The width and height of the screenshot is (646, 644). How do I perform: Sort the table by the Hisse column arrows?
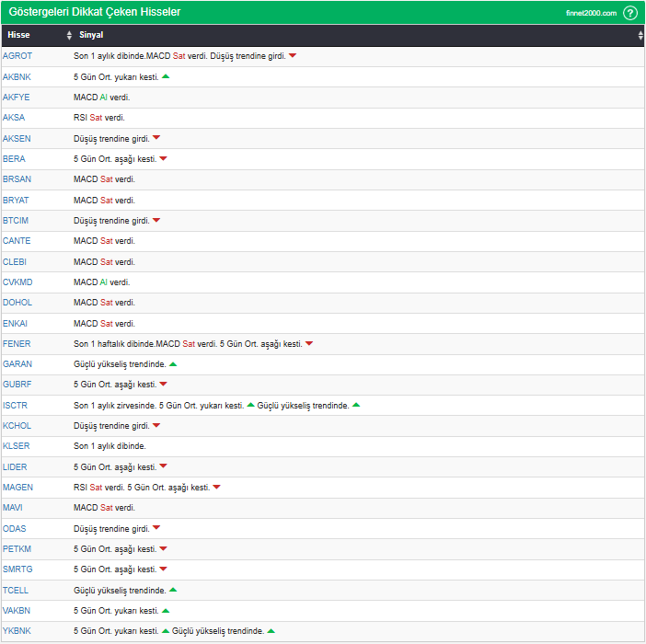pos(69,35)
